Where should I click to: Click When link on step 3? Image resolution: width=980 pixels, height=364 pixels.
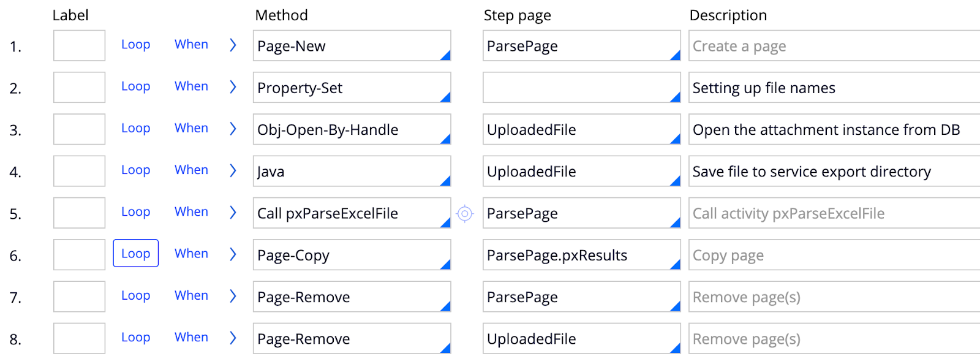coord(191,128)
